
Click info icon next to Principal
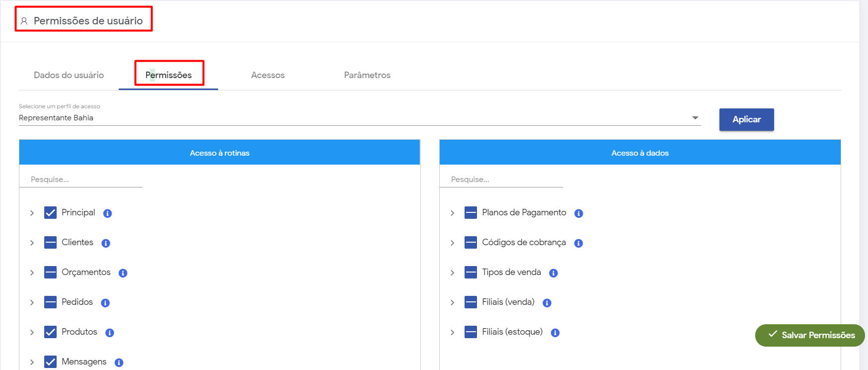(107, 213)
